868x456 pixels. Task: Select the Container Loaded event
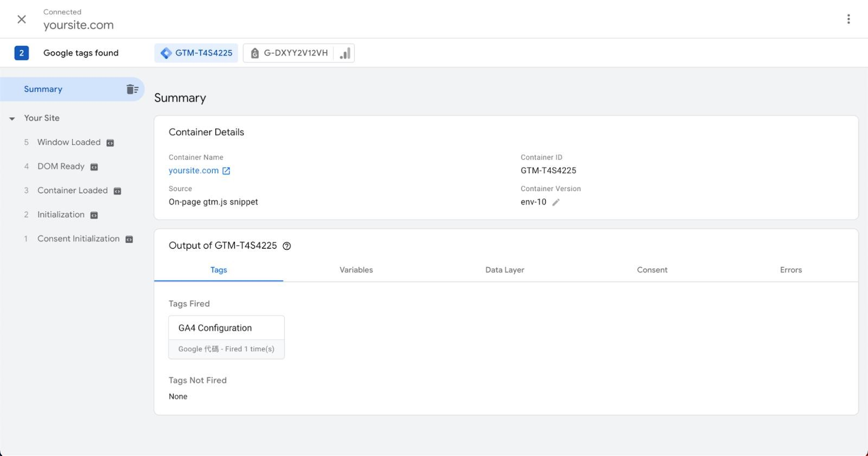pos(72,191)
